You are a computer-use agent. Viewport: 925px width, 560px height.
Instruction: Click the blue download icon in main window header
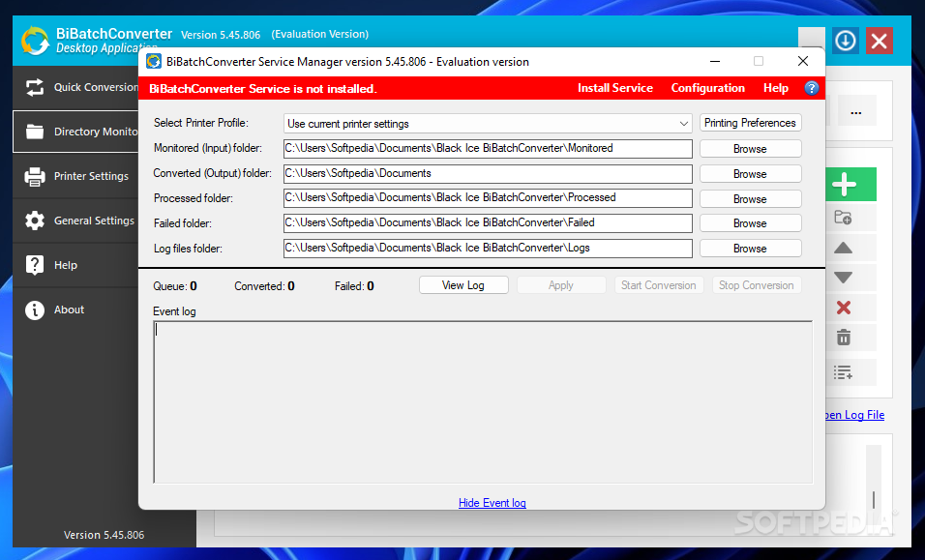pyautogui.click(x=846, y=41)
